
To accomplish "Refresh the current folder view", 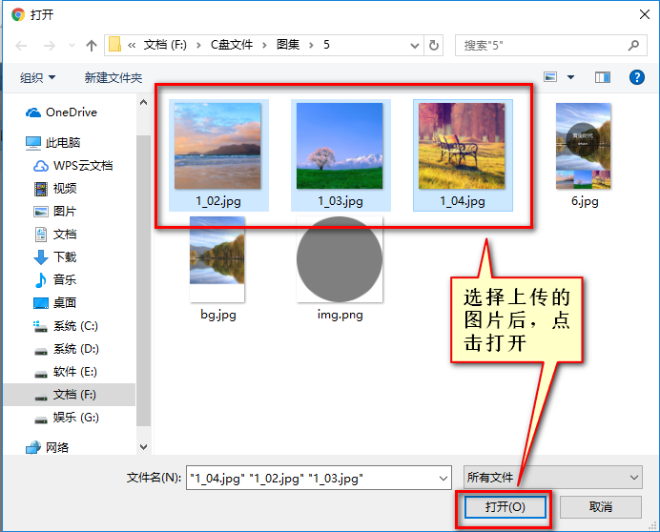I will [434, 45].
